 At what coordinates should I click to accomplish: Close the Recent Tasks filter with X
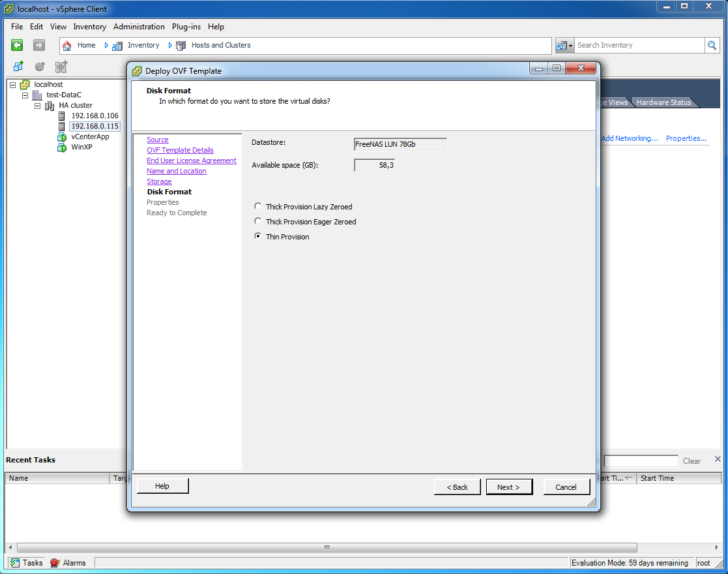pos(718,459)
